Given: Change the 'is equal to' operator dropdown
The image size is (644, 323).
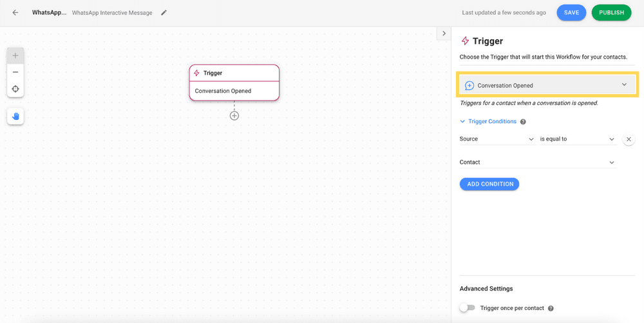Looking at the screenshot, I should 578,139.
